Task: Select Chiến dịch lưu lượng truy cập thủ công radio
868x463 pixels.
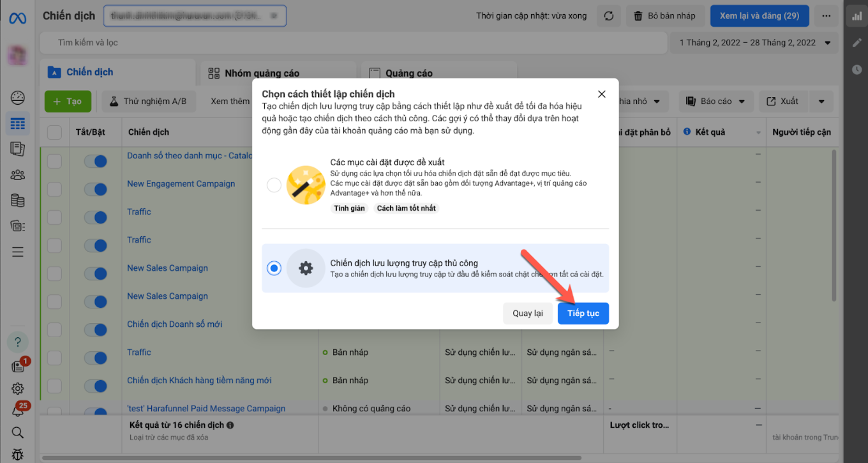Action: click(x=274, y=268)
